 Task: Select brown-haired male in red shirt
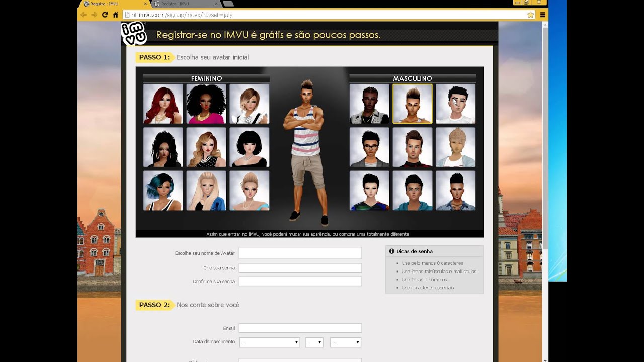point(412,147)
